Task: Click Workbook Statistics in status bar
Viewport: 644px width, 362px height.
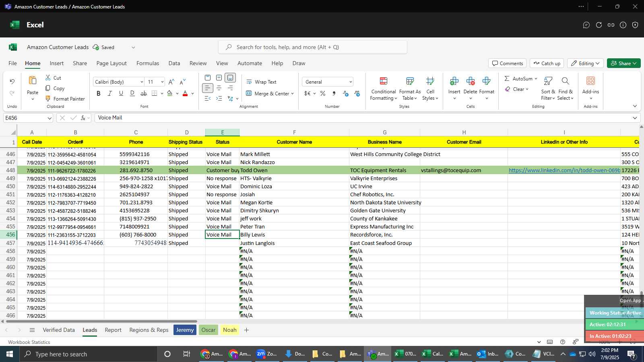Action: coord(29,342)
